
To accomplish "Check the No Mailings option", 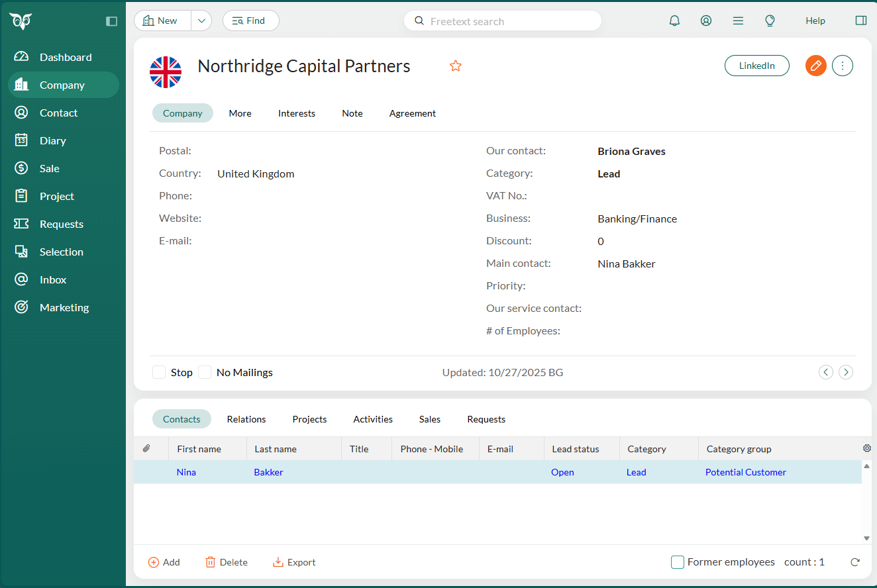I will coord(205,372).
